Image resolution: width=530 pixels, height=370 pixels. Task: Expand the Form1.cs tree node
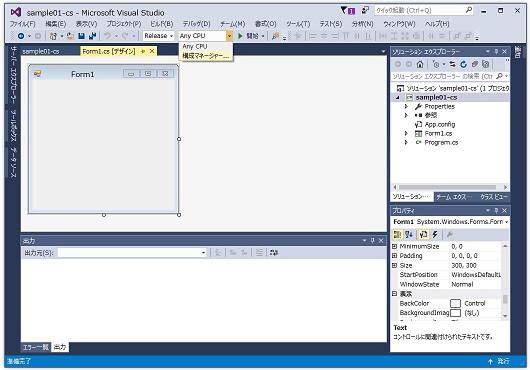pos(406,133)
